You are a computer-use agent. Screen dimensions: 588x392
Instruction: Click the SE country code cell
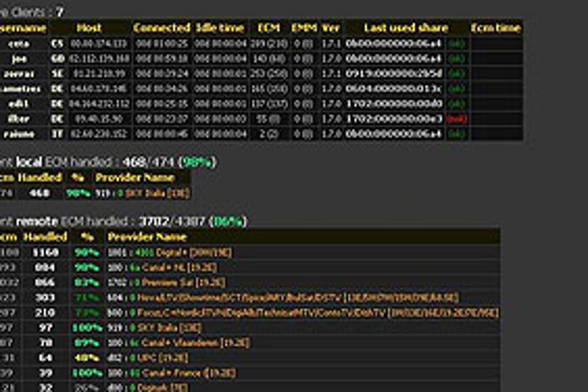pyautogui.click(x=57, y=74)
